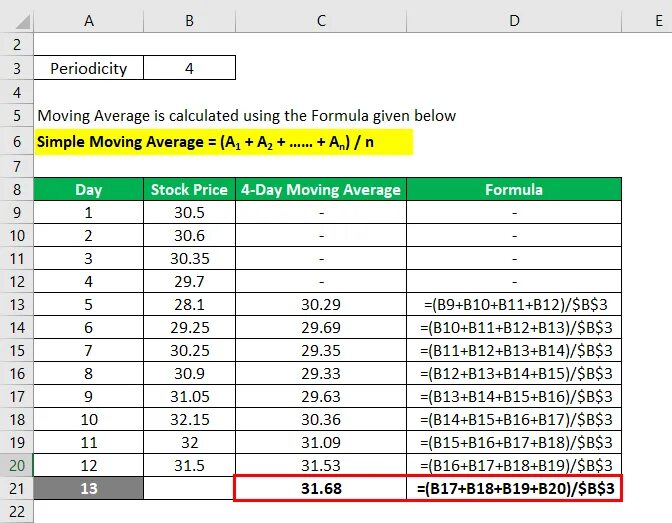
Task: Click the Select All corner triangle
Action: pos(22,21)
